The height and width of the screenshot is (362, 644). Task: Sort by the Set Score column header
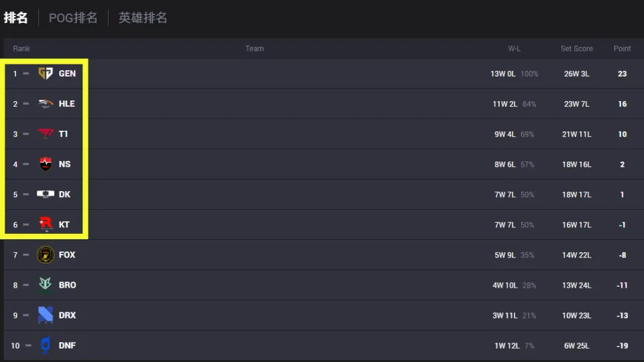pos(576,48)
